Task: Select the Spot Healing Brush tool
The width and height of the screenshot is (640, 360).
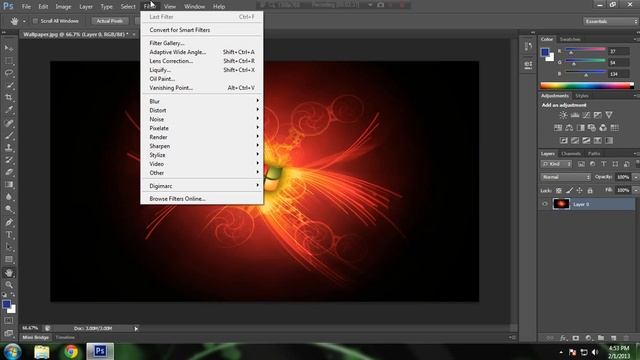Action: pyautogui.click(x=9, y=123)
